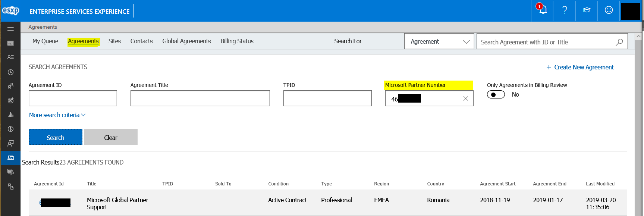Open the card-style sidebar icon below the hamburger
The width and height of the screenshot is (644, 216).
tap(10, 43)
